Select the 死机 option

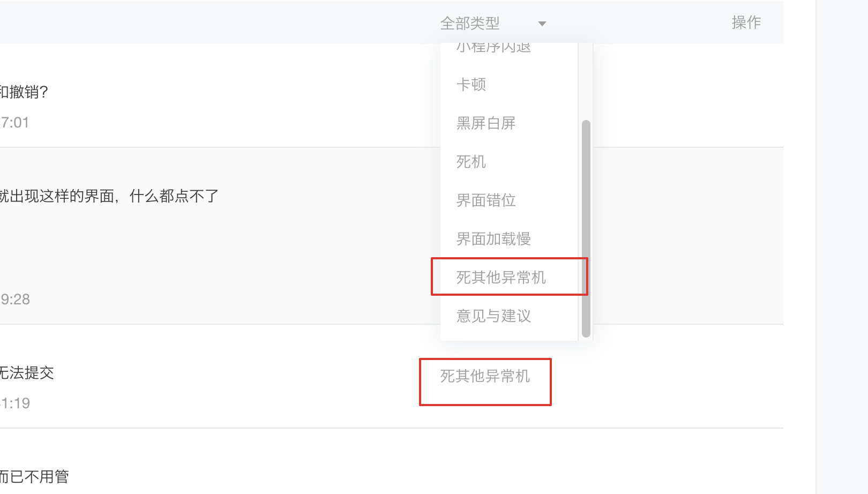[472, 162]
